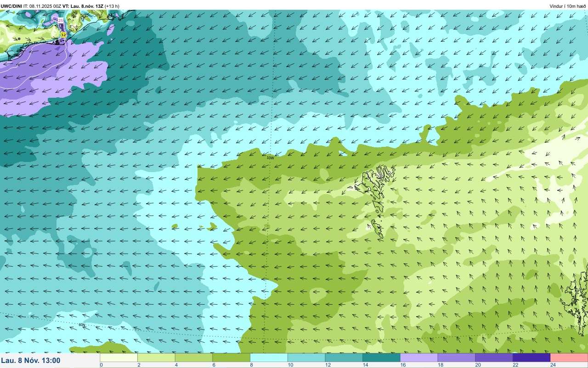Click the olive green 6–8 legend swatch
This screenshot has height=368, width=588.
232,357
